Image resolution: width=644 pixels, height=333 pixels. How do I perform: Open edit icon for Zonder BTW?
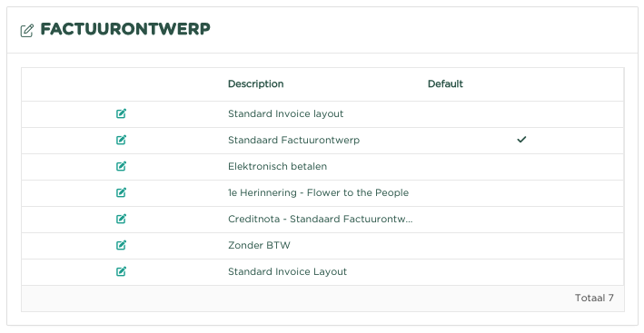coord(121,245)
